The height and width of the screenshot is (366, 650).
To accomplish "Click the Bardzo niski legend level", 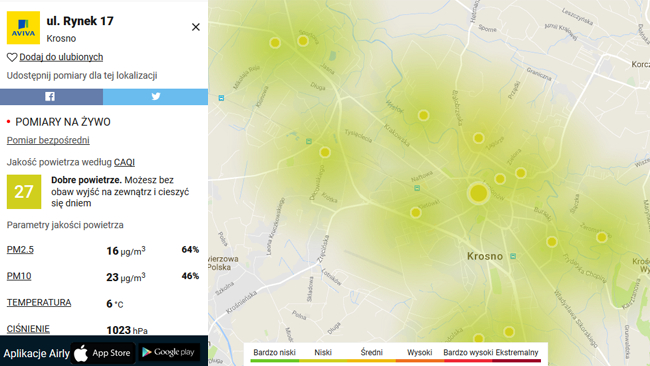I will click(274, 353).
